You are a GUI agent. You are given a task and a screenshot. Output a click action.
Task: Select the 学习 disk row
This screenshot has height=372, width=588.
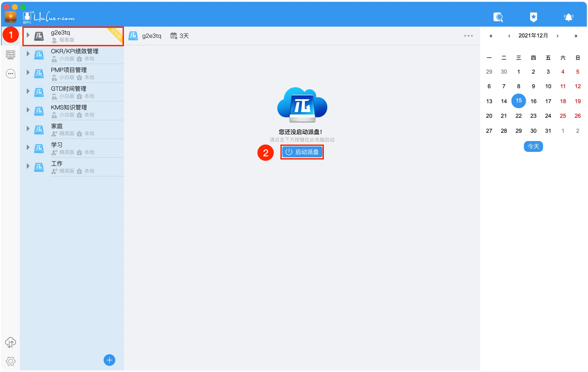(x=73, y=148)
